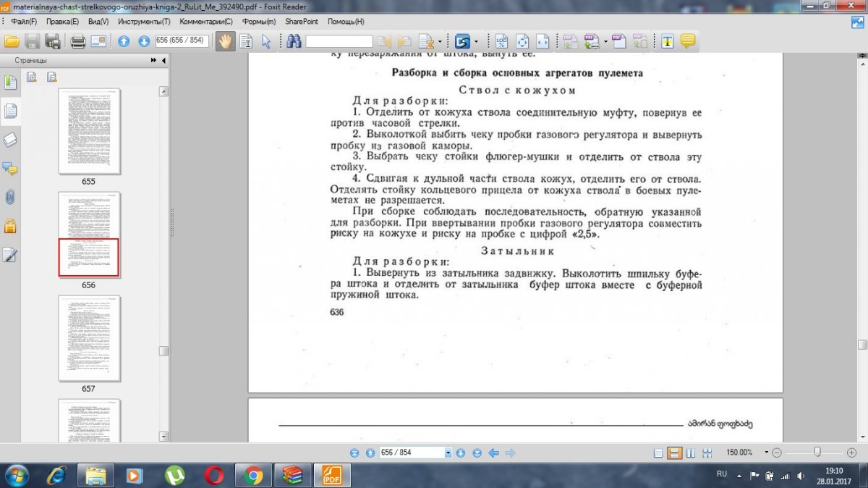This screenshot has width=868, height=488.
Task: Open the Signatures panel in sidebar
Action: pyautogui.click(x=10, y=255)
